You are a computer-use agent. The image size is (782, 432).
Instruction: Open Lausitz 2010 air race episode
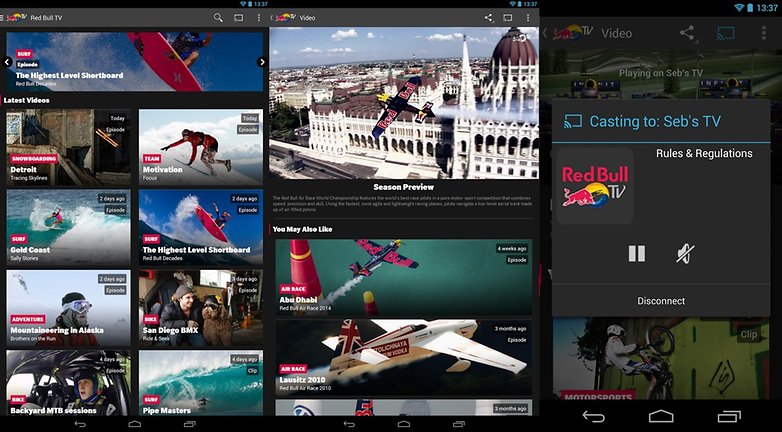[403, 357]
